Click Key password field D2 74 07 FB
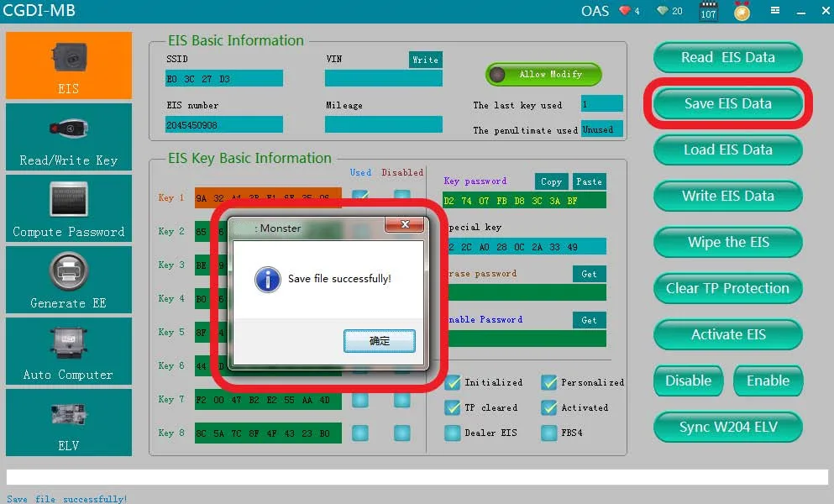 [524, 201]
